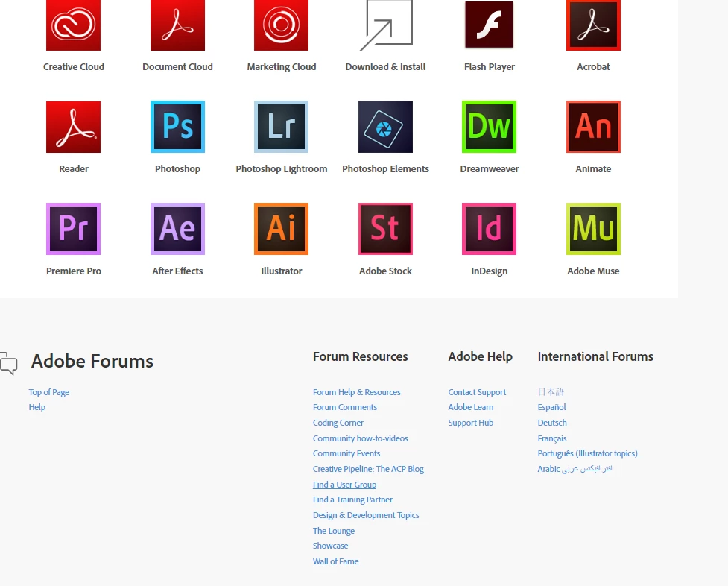The height and width of the screenshot is (586, 728).
Task: Open the Acrobat icon
Action: click(593, 25)
